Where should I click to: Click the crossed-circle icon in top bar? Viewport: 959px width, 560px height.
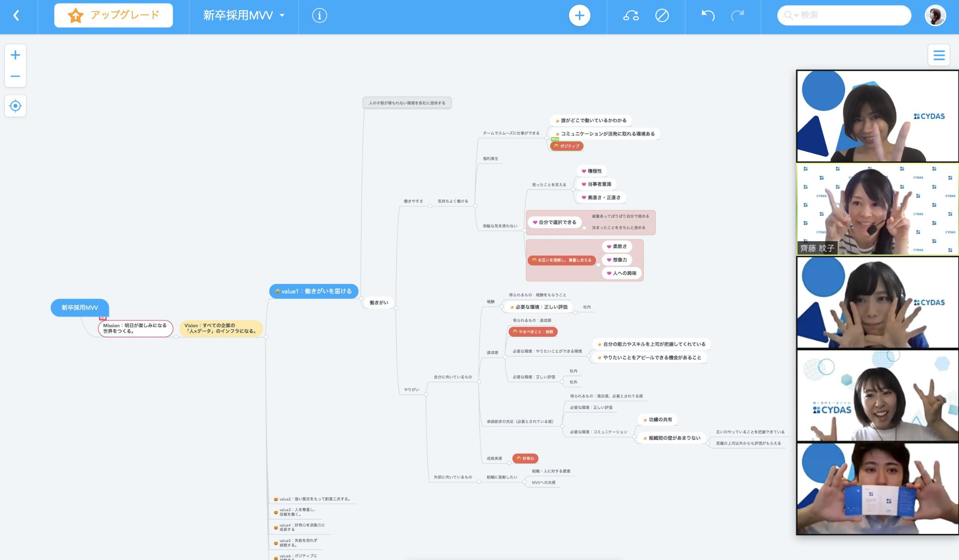pos(662,16)
